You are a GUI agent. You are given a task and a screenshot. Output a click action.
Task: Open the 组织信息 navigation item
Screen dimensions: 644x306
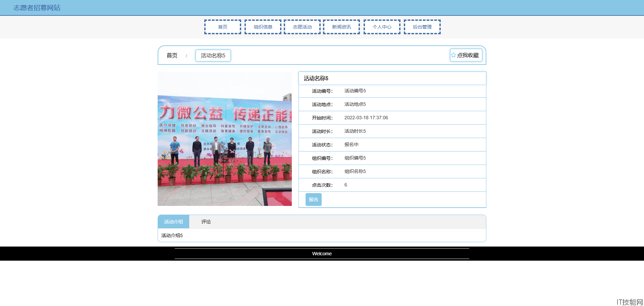coord(263,27)
